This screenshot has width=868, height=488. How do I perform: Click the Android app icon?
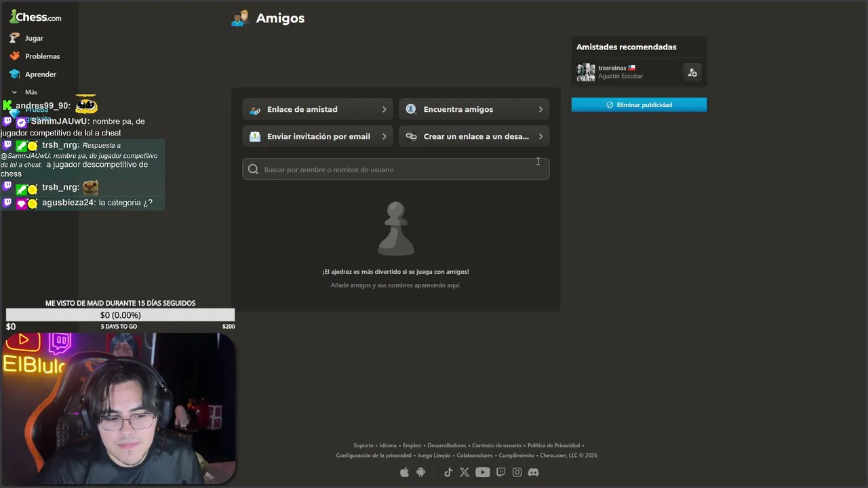(421, 472)
